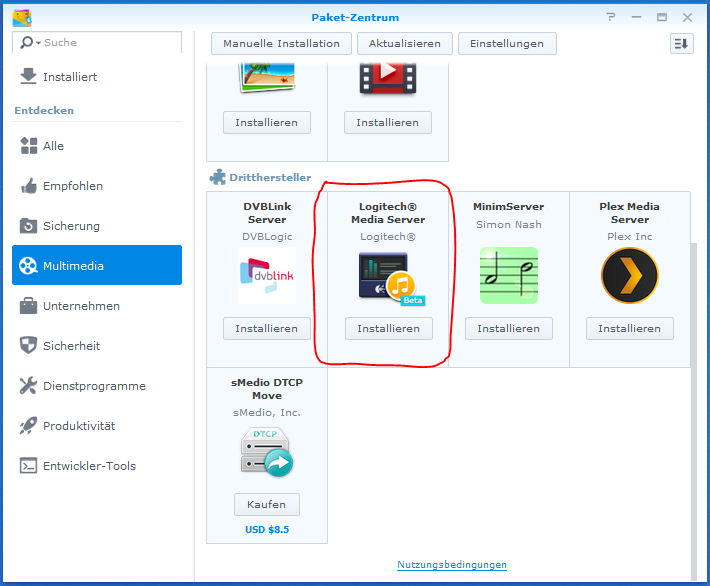Click the Paket-Zentrum app icon in title bar
Viewport: 710px width, 586px height.
22,18
